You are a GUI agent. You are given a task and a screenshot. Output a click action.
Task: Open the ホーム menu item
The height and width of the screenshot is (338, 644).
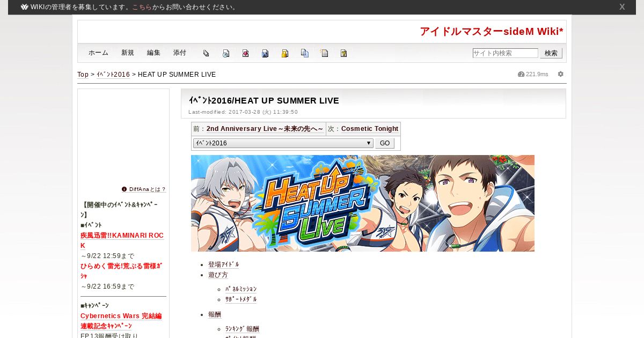pyautogui.click(x=98, y=53)
